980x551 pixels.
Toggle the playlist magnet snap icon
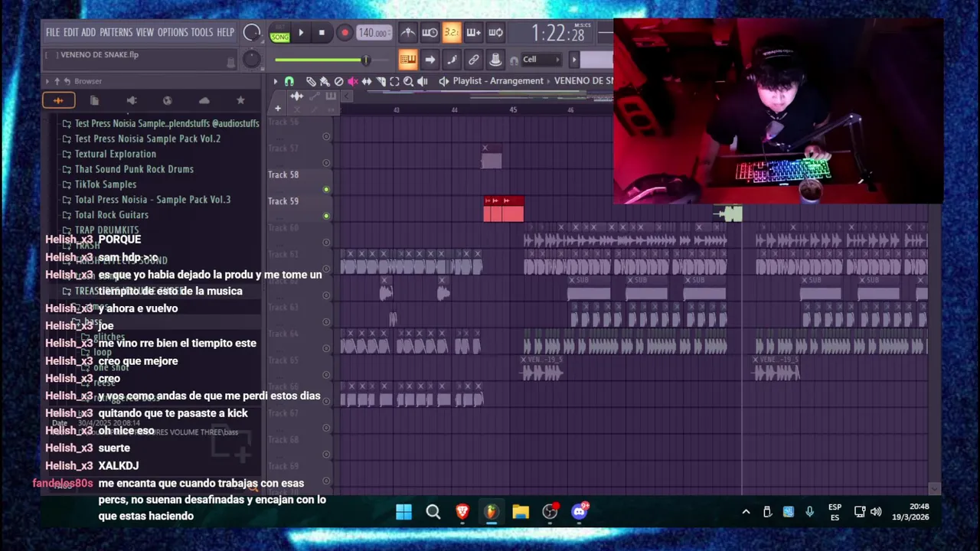pos(289,81)
